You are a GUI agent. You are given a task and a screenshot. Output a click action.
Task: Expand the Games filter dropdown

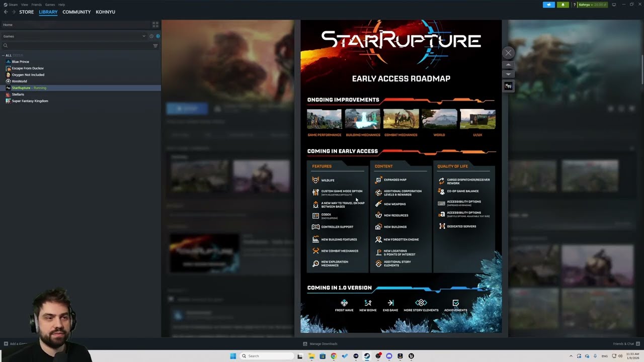click(x=144, y=36)
